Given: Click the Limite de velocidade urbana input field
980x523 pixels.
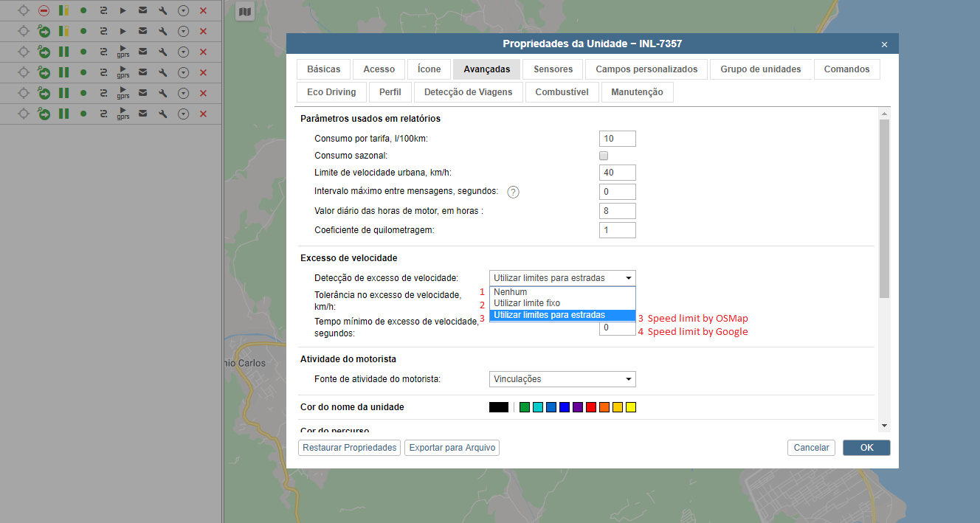Looking at the screenshot, I should click(618, 173).
